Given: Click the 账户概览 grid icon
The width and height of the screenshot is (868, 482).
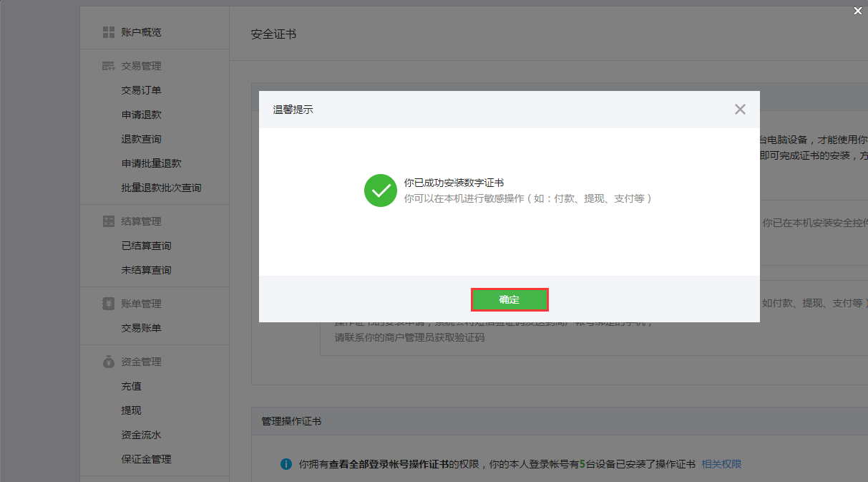Looking at the screenshot, I should click(x=109, y=32).
